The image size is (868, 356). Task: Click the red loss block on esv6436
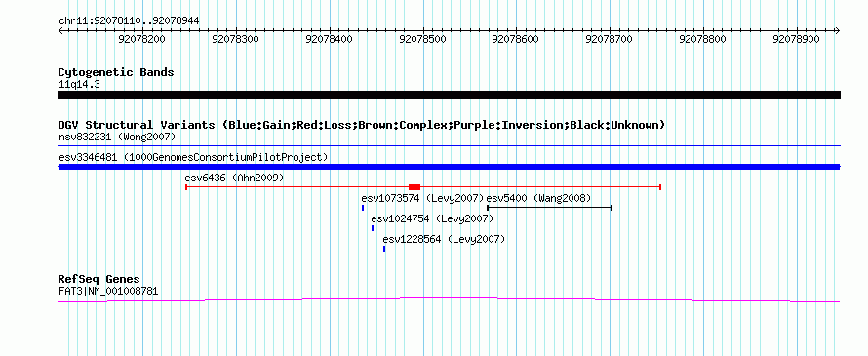pyautogui.click(x=414, y=187)
